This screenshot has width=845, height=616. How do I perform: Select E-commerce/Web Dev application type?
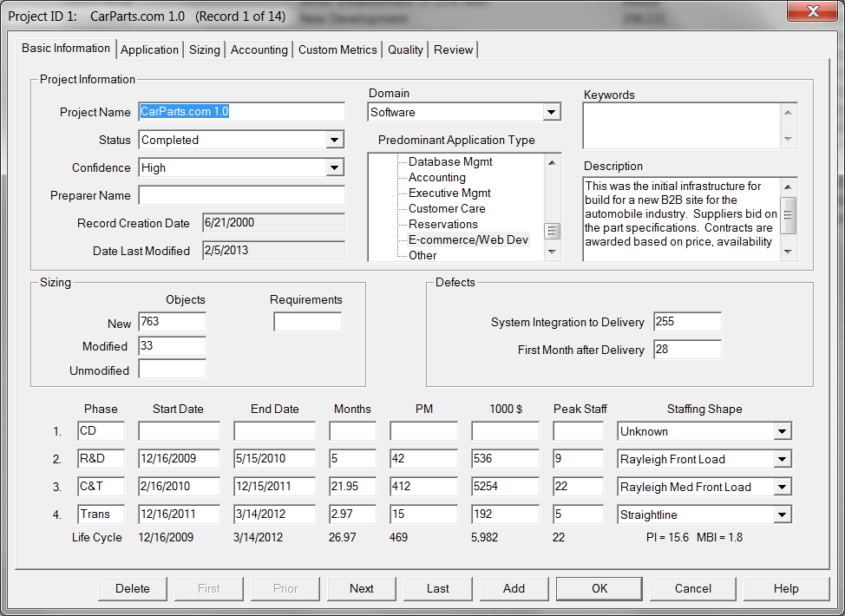[x=468, y=239]
